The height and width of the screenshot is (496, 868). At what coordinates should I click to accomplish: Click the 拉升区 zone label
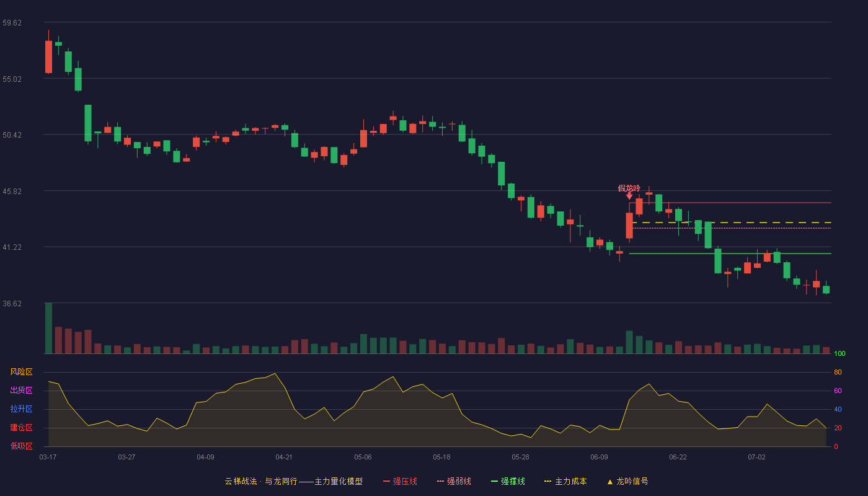[x=21, y=409]
